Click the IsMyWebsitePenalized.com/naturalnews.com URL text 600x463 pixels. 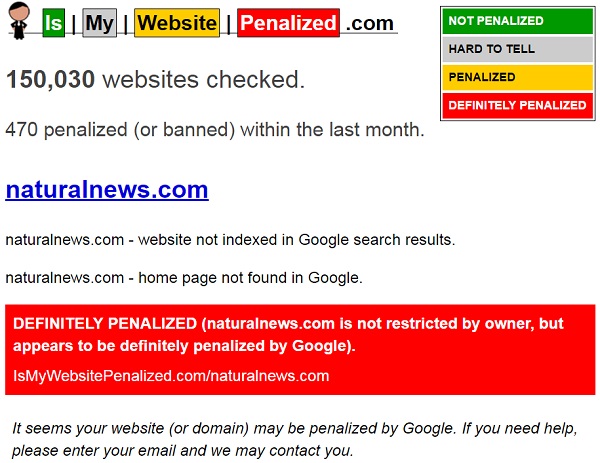[x=171, y=376]
